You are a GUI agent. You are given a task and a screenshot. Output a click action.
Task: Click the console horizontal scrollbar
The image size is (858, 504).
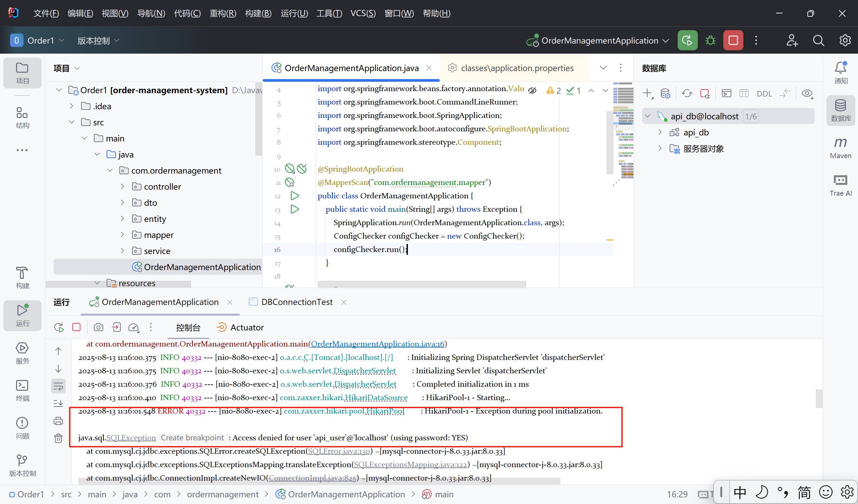point(319,481)
